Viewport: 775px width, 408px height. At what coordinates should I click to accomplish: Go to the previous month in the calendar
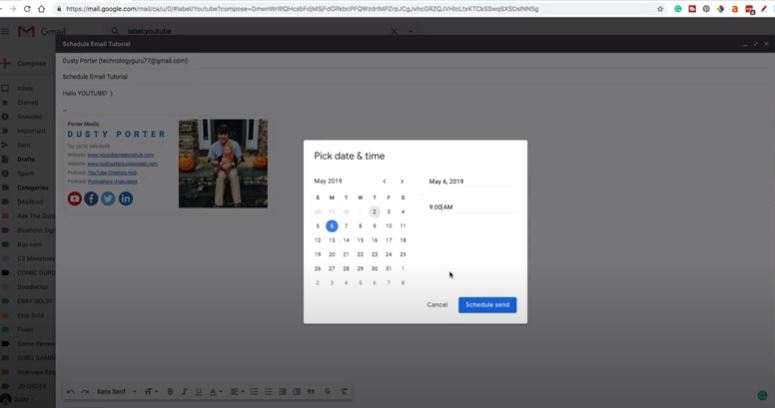[384, 181]
